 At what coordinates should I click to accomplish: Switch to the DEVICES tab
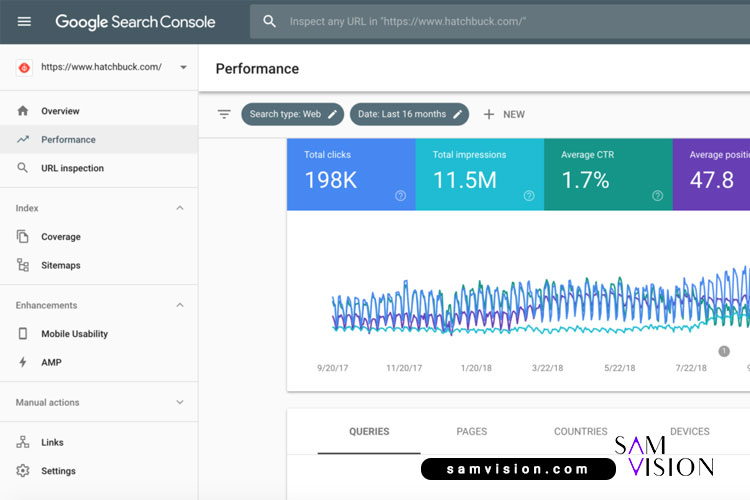pos(690,432)
